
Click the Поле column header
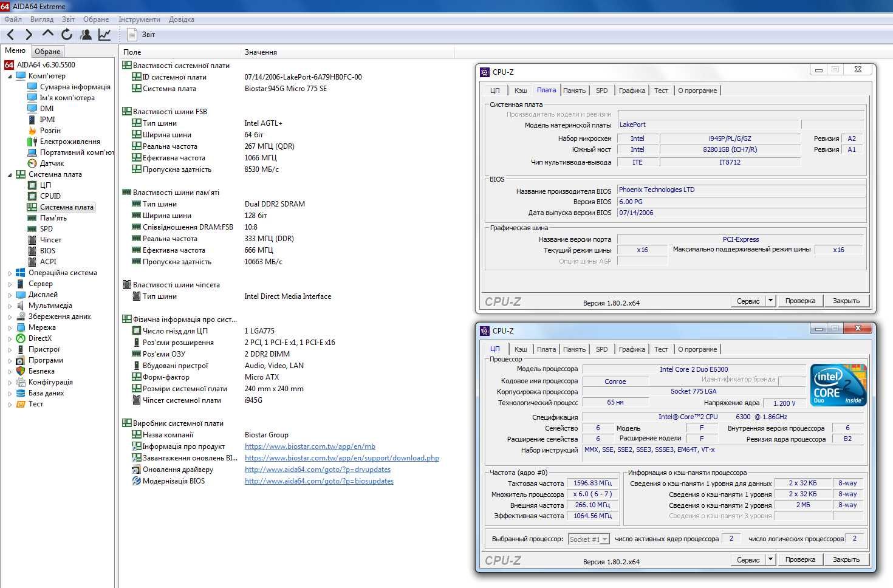(x=180, y=52)
